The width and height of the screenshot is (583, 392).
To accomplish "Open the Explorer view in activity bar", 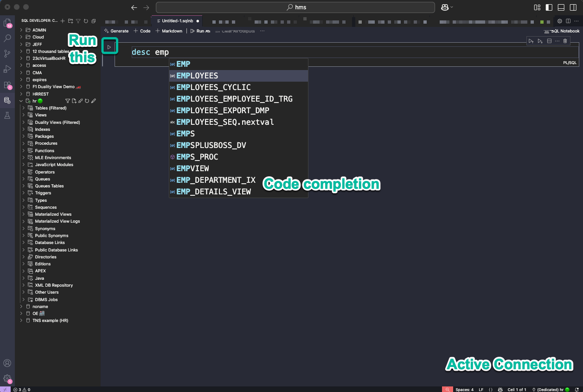I will coord(7,23).
